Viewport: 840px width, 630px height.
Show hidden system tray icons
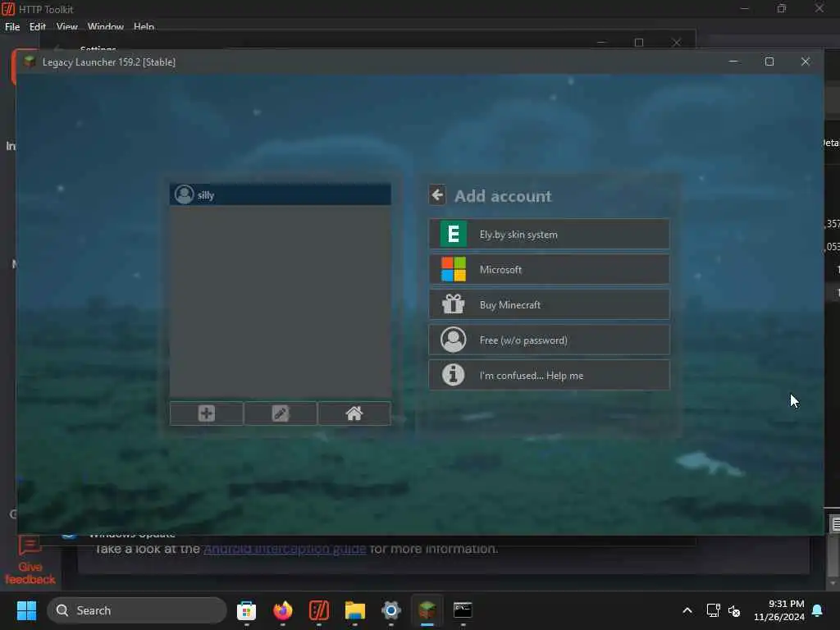click(x=687, y=610)
